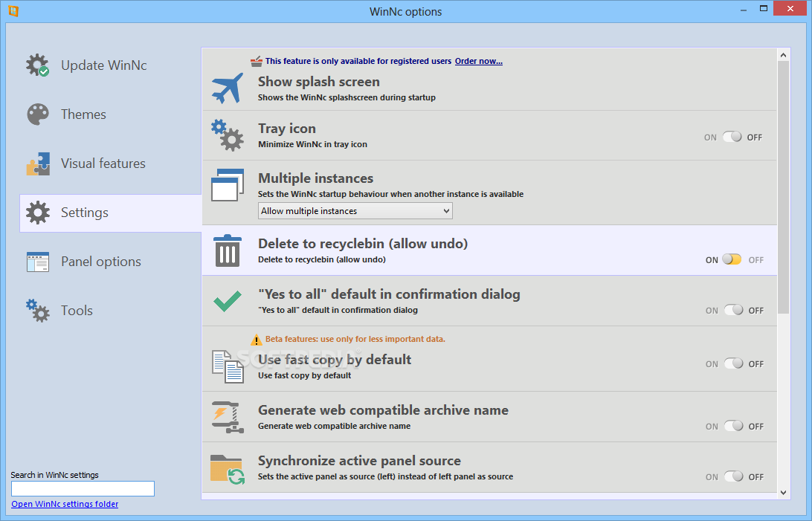
Task: Click the Search in WinNc settings field
Action: pyautogui.click(x=83, y=488)
